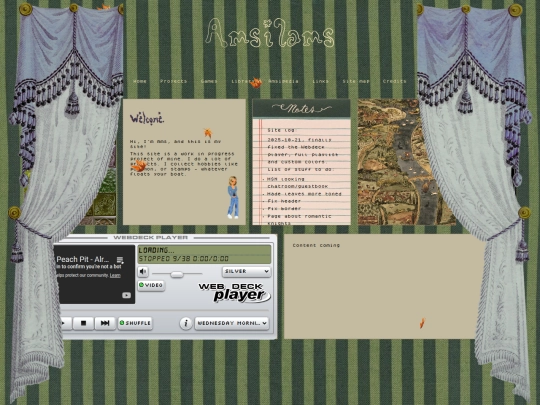Image resolution: width=540 pixels, height=405 pixels.
Task: Click the 'Made leaves more toned' note
Action: click(304, 194)
